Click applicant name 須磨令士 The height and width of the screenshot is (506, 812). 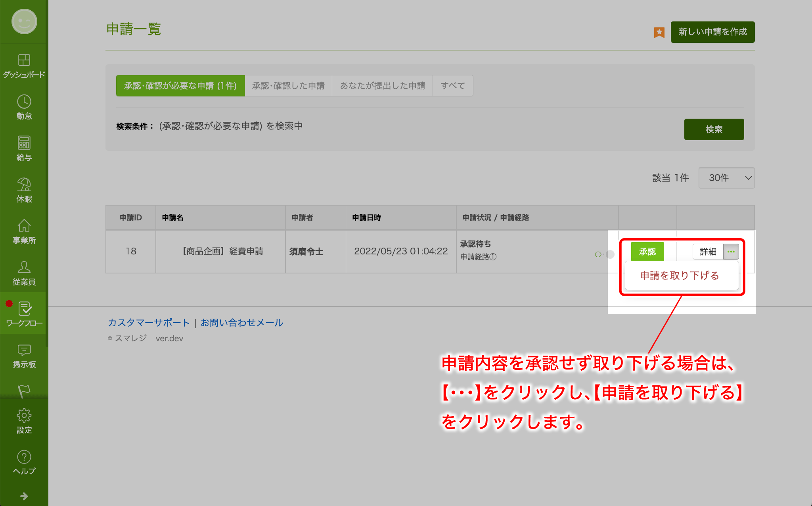306,252
